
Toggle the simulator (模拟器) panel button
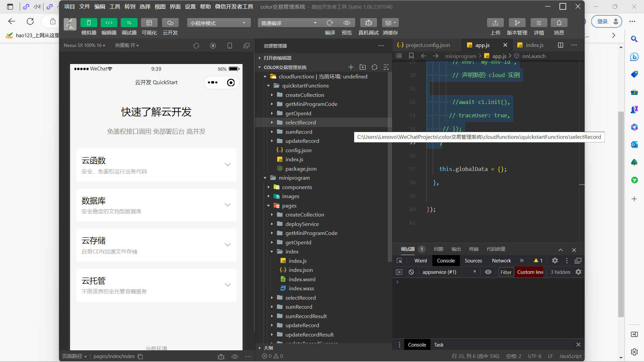point(89,23)
